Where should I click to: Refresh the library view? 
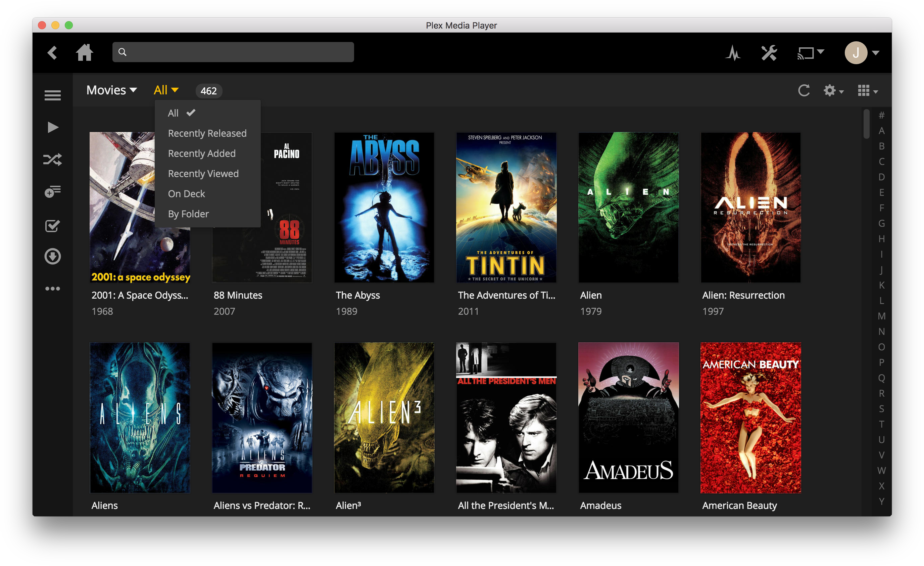pyautogui.click(x=804, y=90)
